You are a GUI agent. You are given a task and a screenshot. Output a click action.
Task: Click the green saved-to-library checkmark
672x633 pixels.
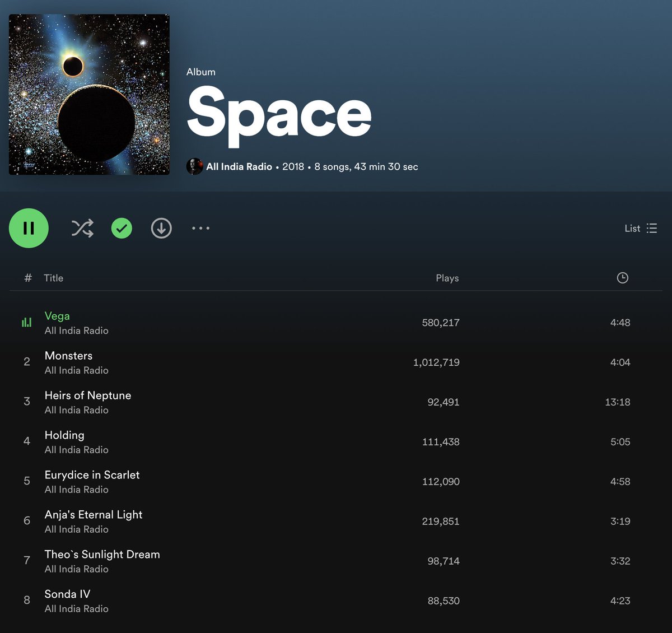122,229
